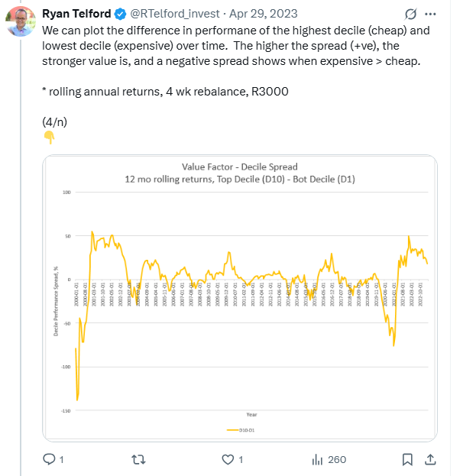The image size is (463, 476).
Task: Click the 260 views count
Action: pos(336,459)
